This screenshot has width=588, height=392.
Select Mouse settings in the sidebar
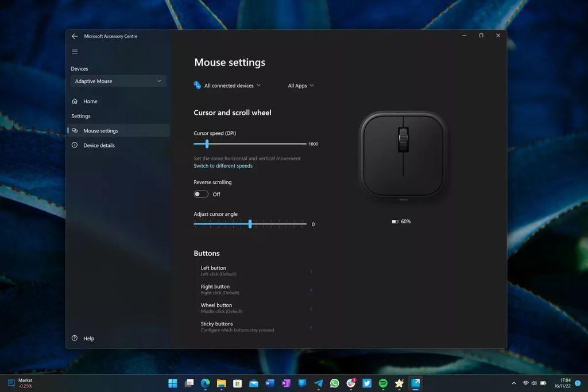(100, 131)
